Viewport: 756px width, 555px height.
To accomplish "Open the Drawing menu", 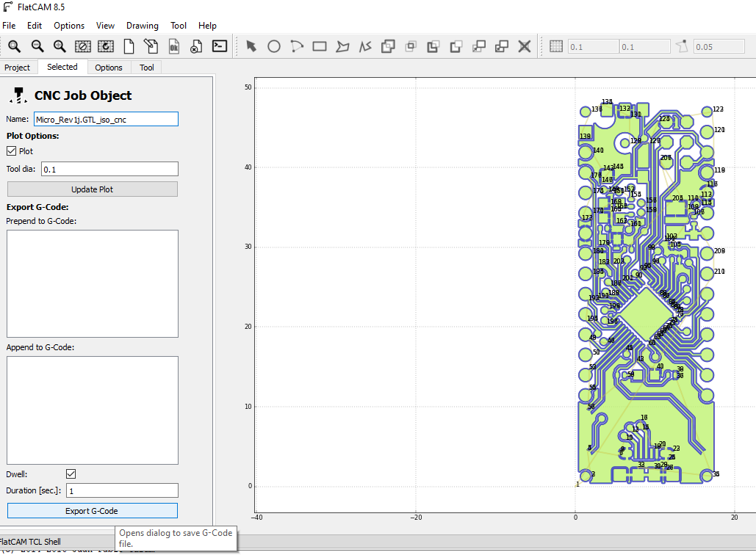I will (x=143, y=26).
